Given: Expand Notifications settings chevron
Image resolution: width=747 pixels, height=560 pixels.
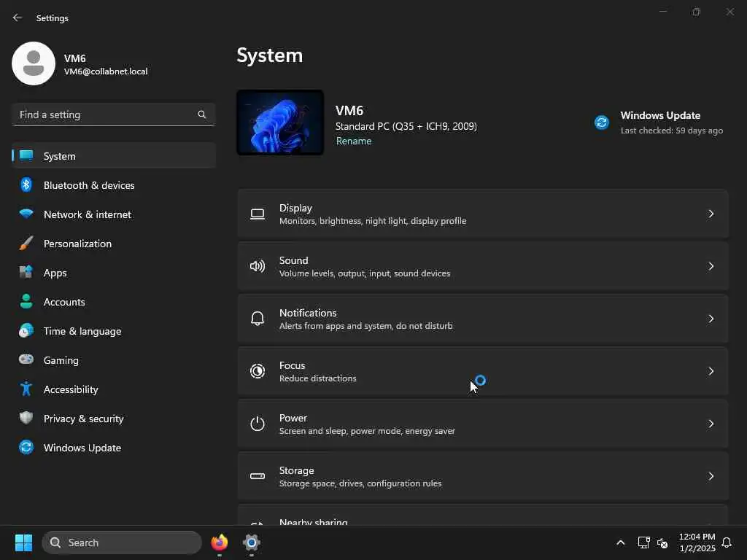Looking at the screenshot, I should [x=711, y=319].
